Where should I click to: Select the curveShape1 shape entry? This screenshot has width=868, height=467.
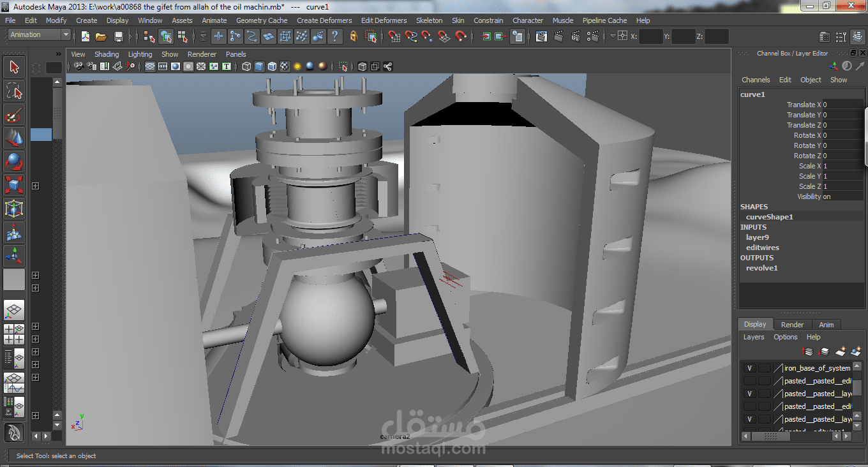click(769, 217)
